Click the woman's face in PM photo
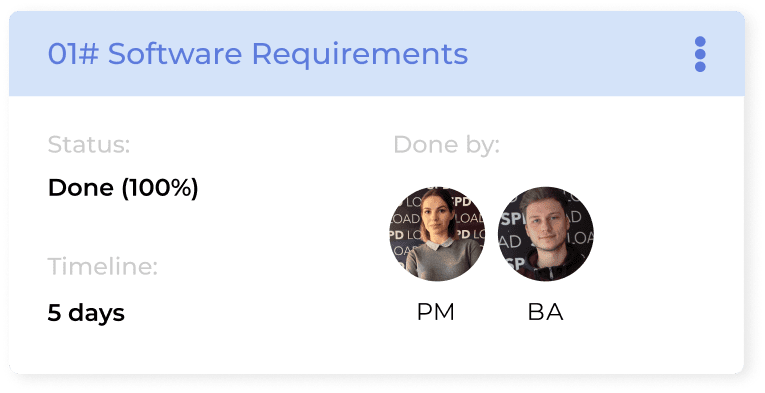The height and width of the screenshot is (393, 765). point(437,216)
